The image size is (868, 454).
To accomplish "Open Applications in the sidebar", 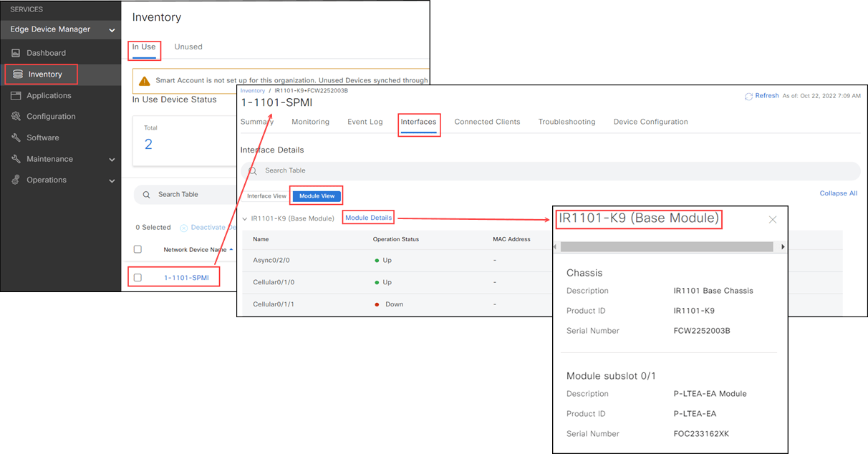I will (49, 96).
